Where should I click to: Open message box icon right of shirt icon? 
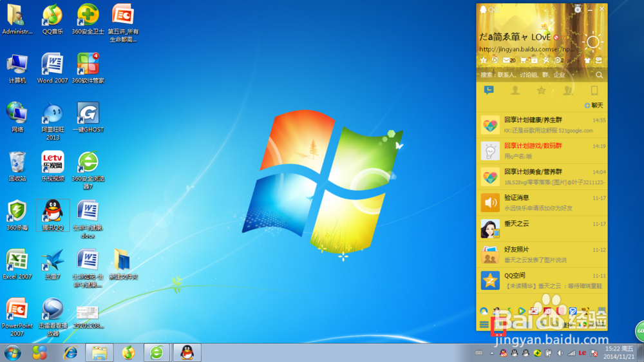[599, 61]
